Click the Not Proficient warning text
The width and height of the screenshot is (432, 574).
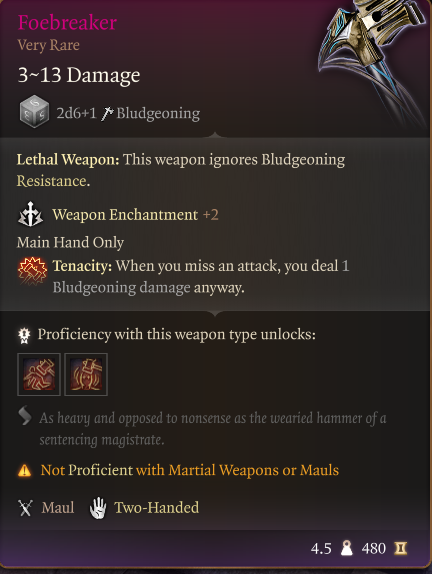point(190,470)
